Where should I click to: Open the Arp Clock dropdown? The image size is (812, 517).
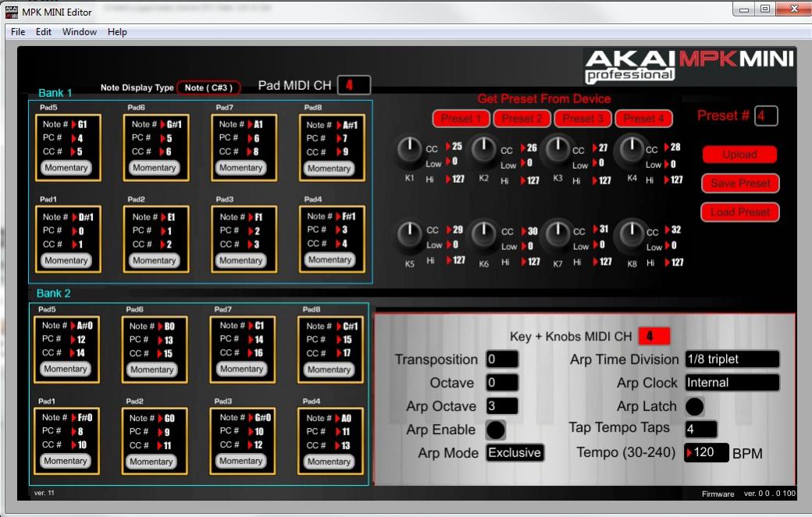pyautogui.click(x=732, y=383)
